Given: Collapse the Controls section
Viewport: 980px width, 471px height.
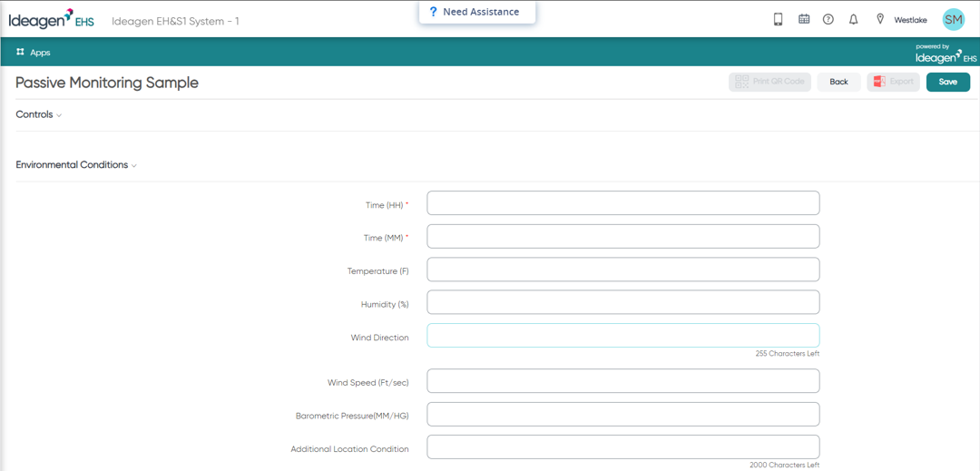Looking at the screenshot, I should [39, 115].
